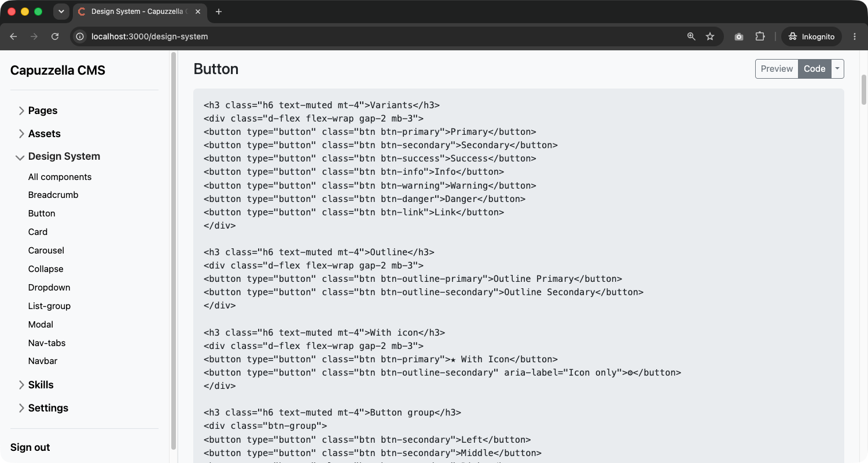The image size is (868, 463).
Task: Click the btn-success Success code line
Action: (x=370, y=159)
